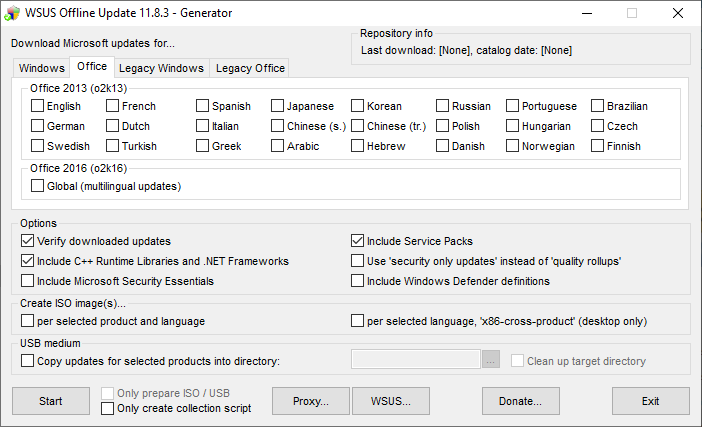This screenshot has width=702, height=427.
Task: Tick the Japanese checkbox
Action: point(277,106)
